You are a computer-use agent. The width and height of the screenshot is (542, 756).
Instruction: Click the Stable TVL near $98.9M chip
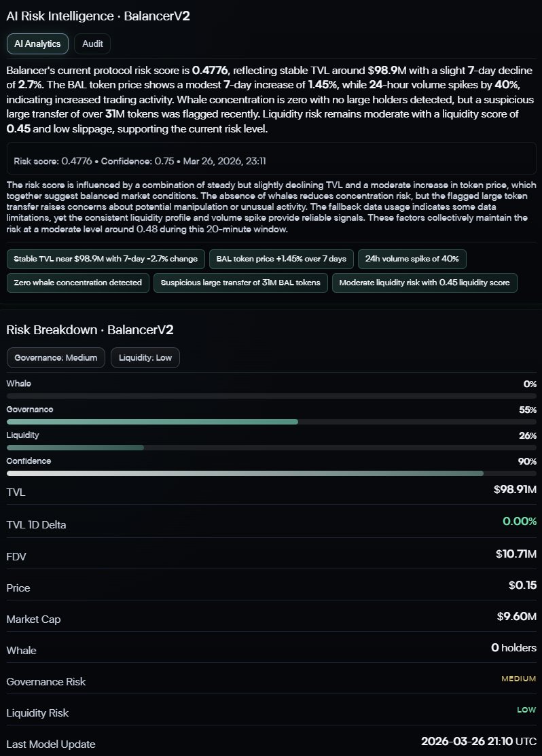tap(105, 259)
